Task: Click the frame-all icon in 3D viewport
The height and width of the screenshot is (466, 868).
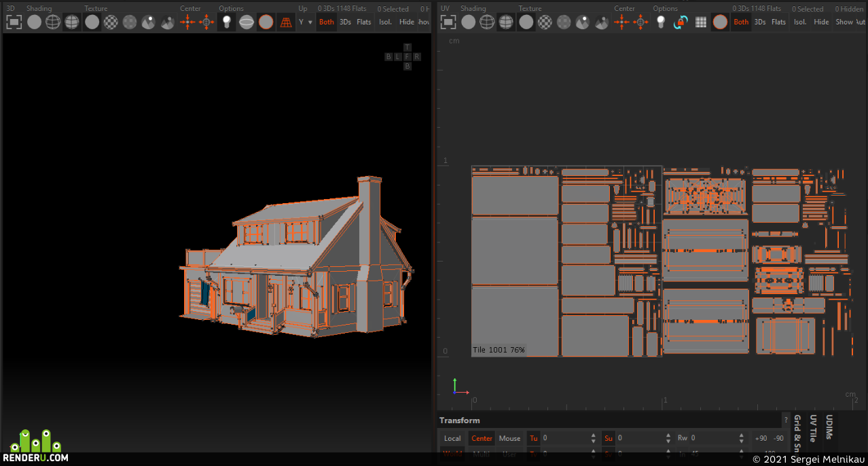Action: [14, 22]
